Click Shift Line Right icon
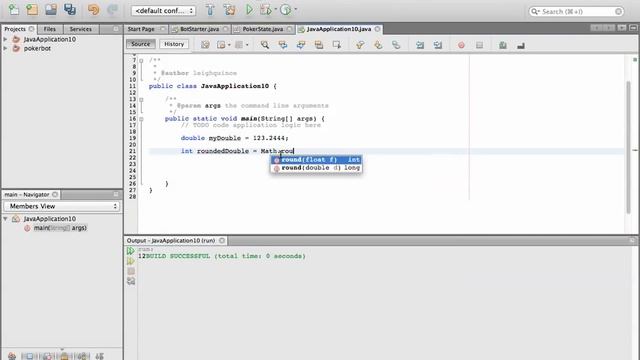The height and width of the screenshot is (360, 640). point(438,45)
